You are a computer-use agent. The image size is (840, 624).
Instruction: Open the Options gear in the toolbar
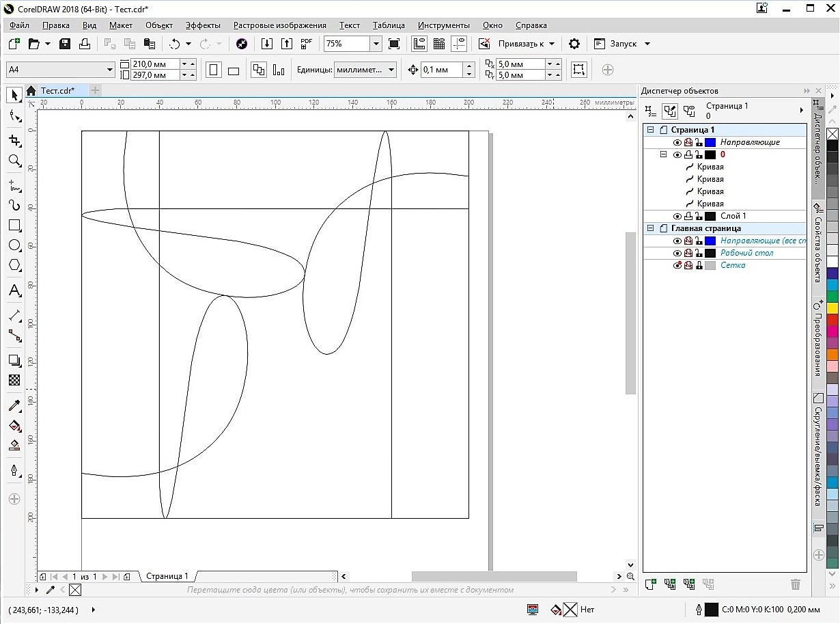(x=574, y=44)
